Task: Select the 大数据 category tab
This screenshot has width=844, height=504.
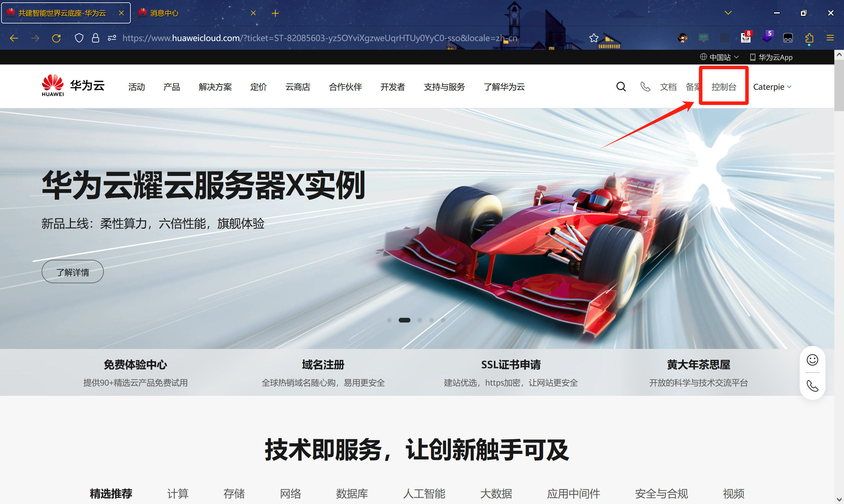Action: tap(496, 493)
